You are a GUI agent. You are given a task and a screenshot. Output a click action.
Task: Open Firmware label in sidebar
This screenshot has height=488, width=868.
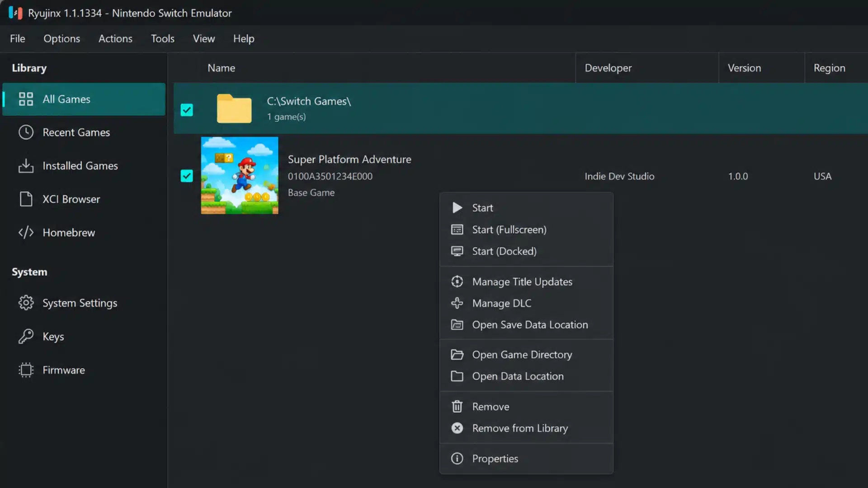point(64,370)
